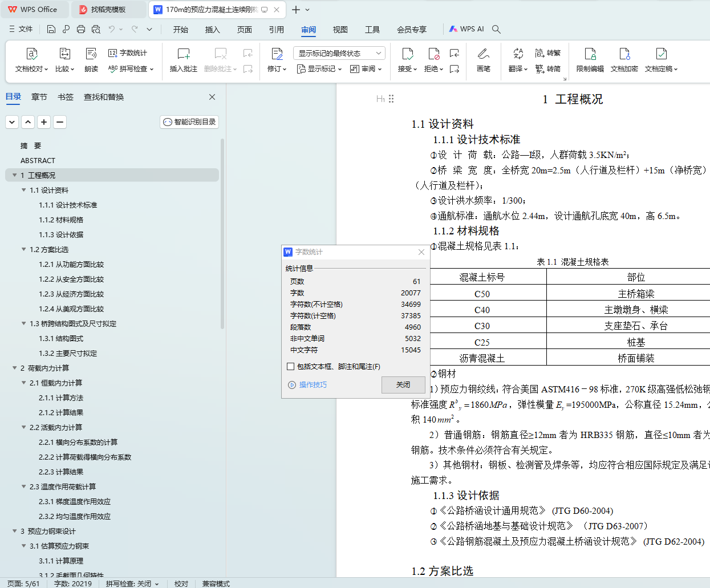Convert text using 转简

tap(548, 68)
